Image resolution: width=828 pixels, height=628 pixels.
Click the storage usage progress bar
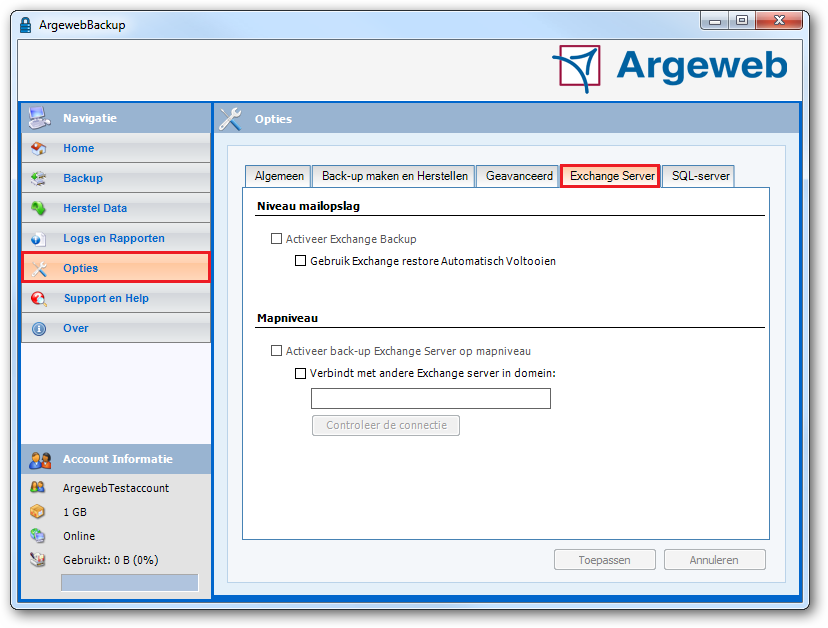coord(129,583)
